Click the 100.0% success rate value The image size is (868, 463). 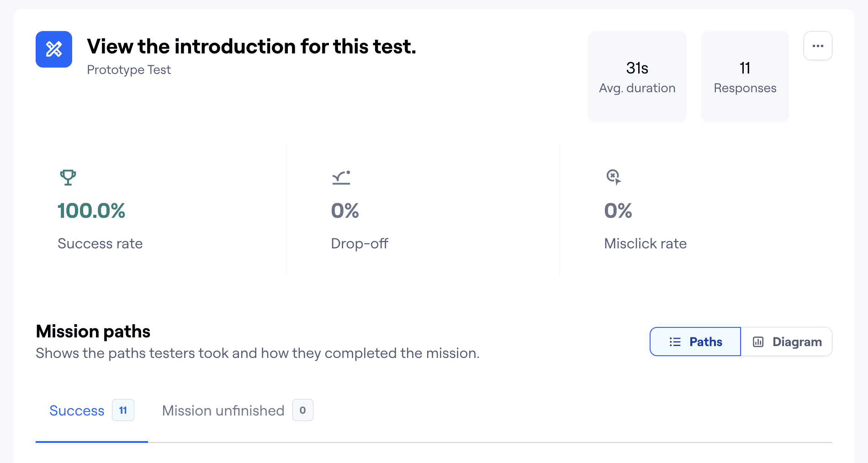(91, 211)
